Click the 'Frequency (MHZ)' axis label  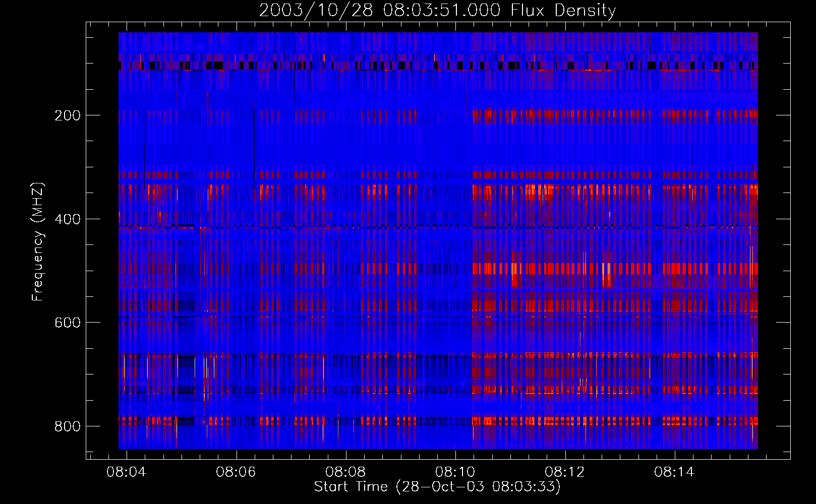[38, 241]
